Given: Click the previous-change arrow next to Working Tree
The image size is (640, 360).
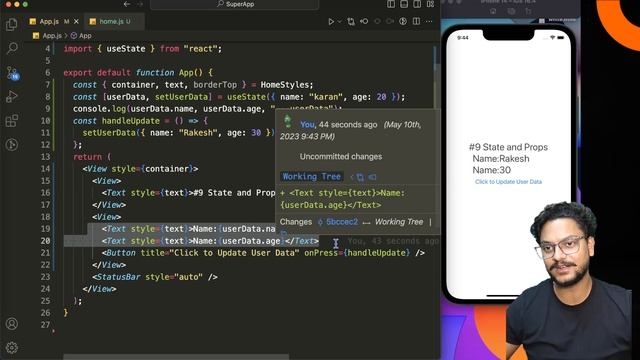Looking at the screenshot, I should (352, 177).
